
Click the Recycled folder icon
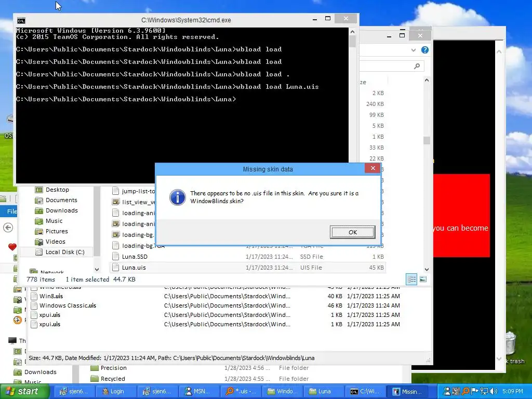[x=95, y=379]
